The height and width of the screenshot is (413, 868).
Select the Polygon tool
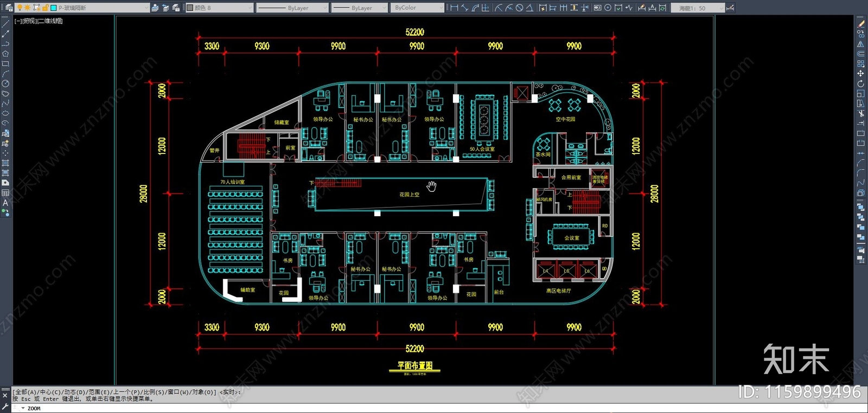(x=5, y=53)
